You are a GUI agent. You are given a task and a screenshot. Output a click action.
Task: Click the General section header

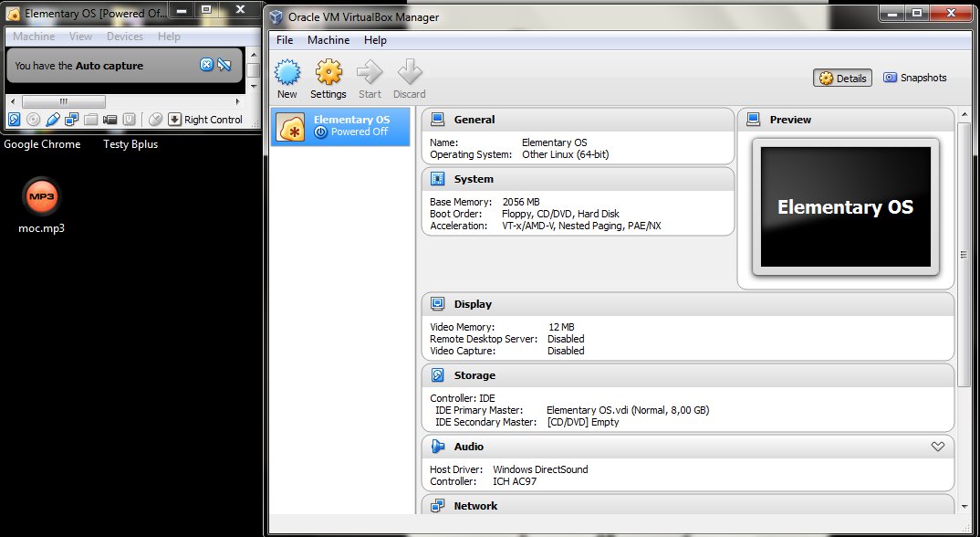pyautogui.click(x=578, y=120)
